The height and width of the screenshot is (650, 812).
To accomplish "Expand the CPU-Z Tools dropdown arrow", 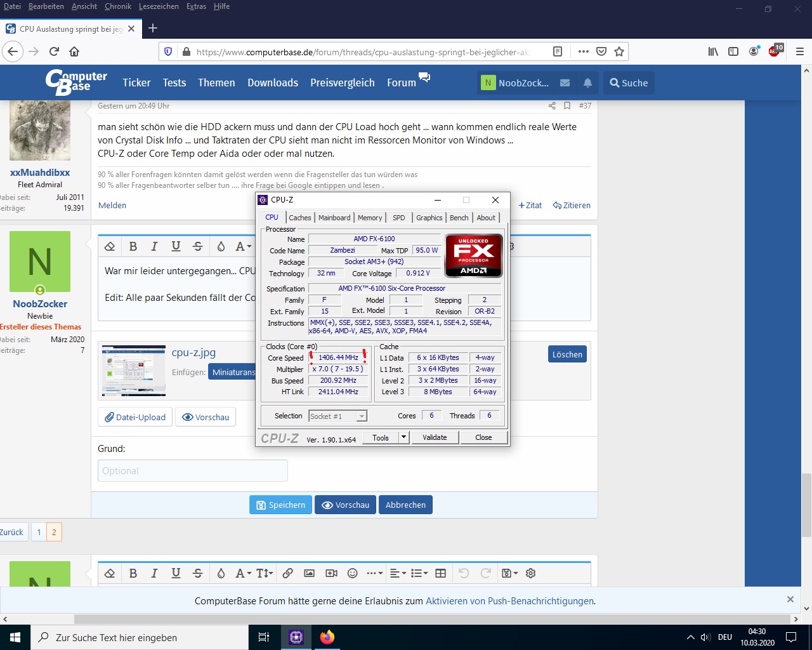I will 403,437.
